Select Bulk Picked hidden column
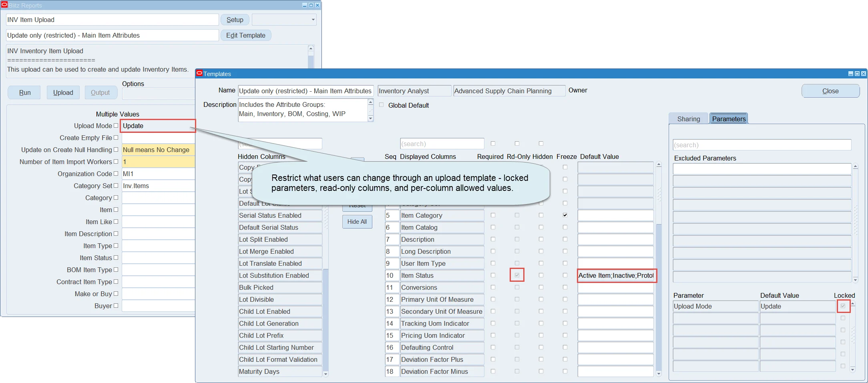The height and width of the screenshot is (383, 868). tap(280, 287)
